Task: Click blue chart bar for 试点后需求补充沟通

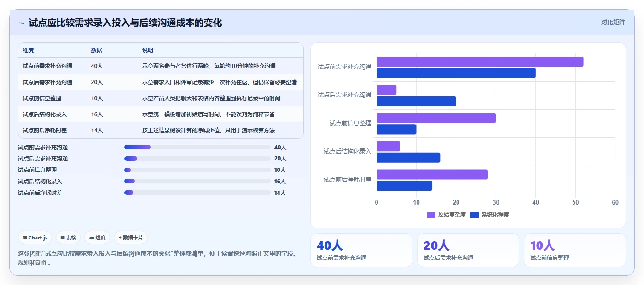Action: [x=417, y=101]
